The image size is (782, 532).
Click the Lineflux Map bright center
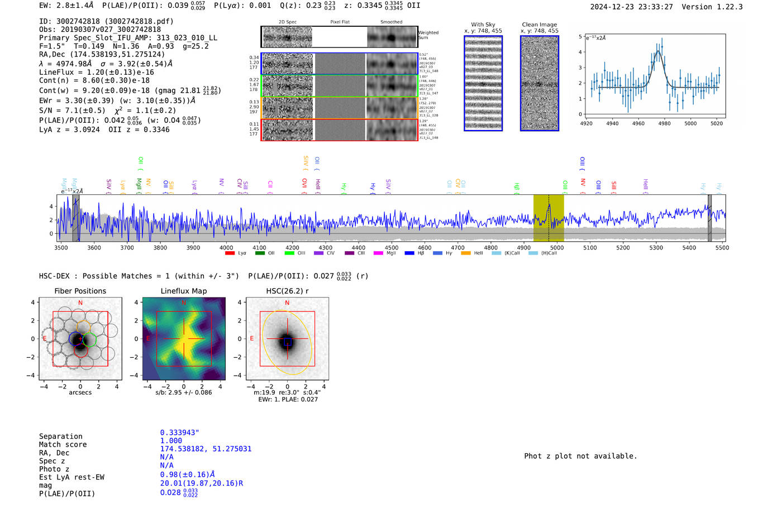coord(184,339)
